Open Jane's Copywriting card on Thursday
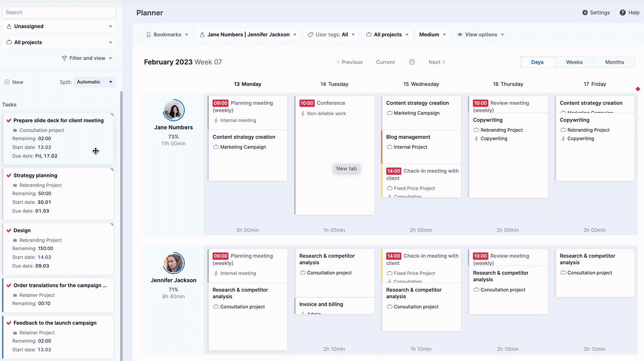Screen dimensions: 644x361 [508, 155]
